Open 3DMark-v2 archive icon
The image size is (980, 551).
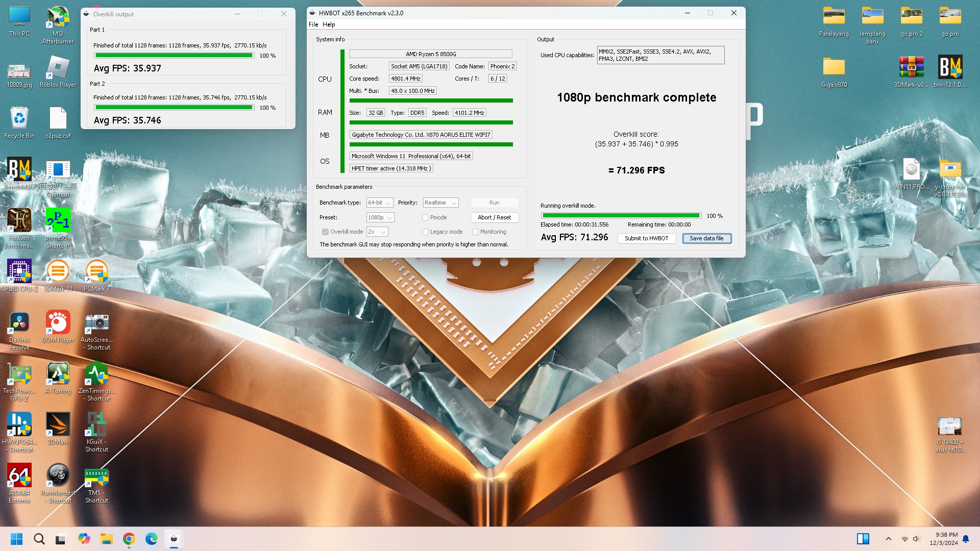tap(911, 72)
